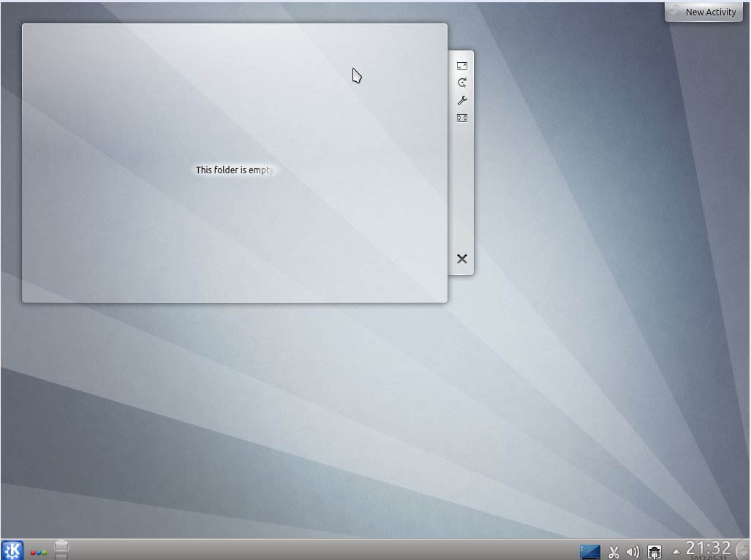Open Folder View settings with the wrench icon
The width and height of the screenshot is (751, 560).
[461, 100]
